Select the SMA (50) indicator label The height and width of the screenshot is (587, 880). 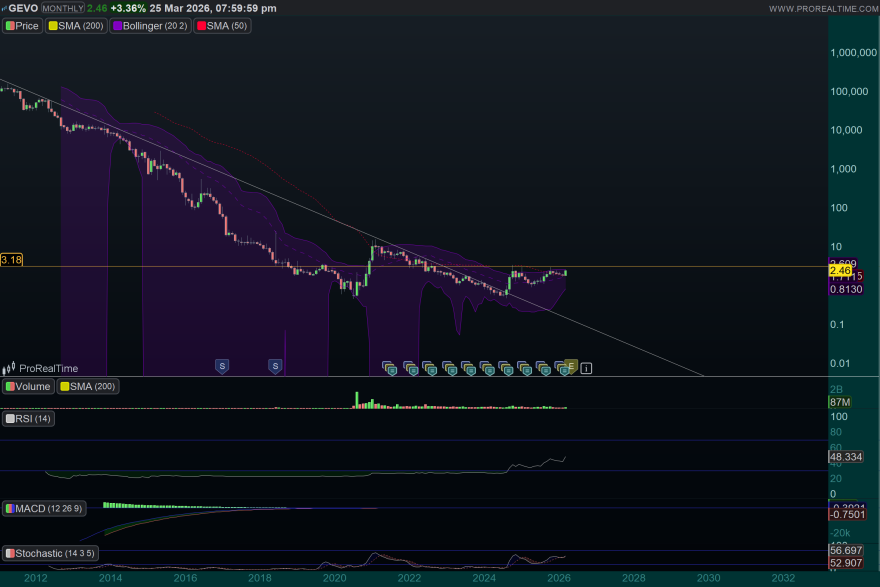pyautogui.click(x=226, y=26)
